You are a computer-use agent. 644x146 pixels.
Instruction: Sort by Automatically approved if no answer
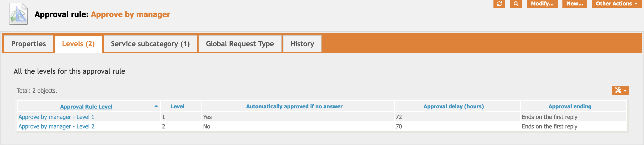tap(294, 106)
